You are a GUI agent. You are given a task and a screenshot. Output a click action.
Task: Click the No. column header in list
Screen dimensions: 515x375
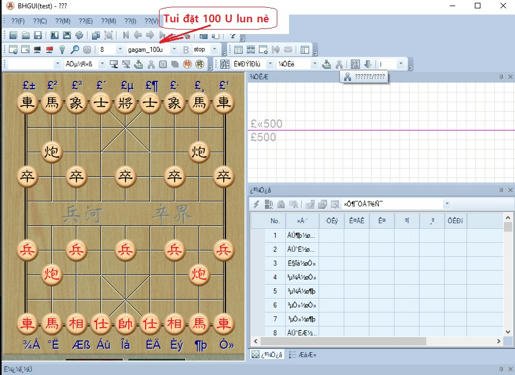coord(274,221)
